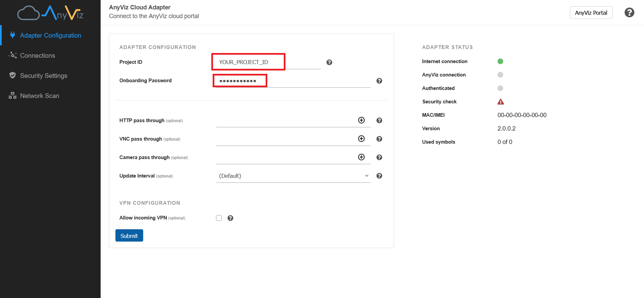Show help for Allow incoming VPN
Image resolution: width=644 pixels, height=298 pixels.
(x=230, y=218)
